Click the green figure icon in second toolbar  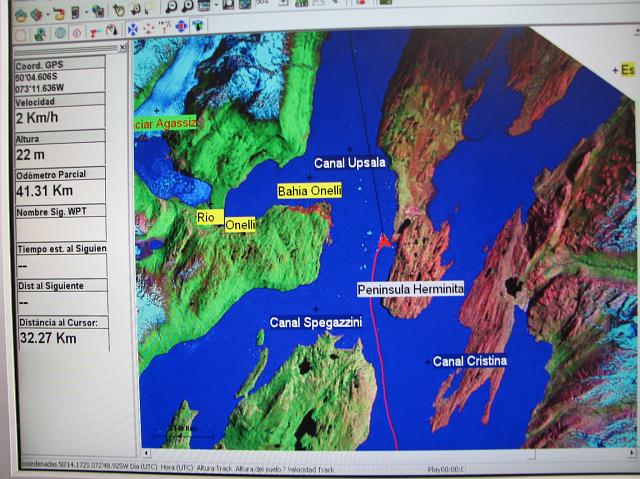click(x=40, y=34)
